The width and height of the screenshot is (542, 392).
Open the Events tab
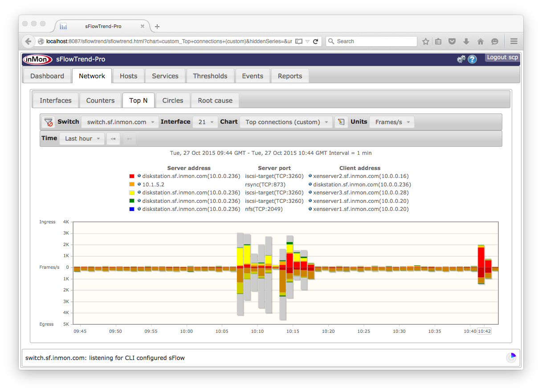[253, 76]
